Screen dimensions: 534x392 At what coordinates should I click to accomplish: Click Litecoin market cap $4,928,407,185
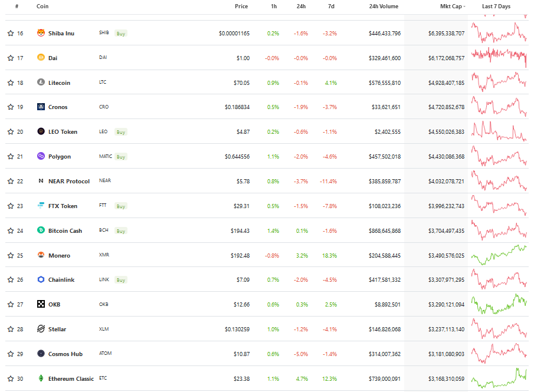tap(446, 83)
